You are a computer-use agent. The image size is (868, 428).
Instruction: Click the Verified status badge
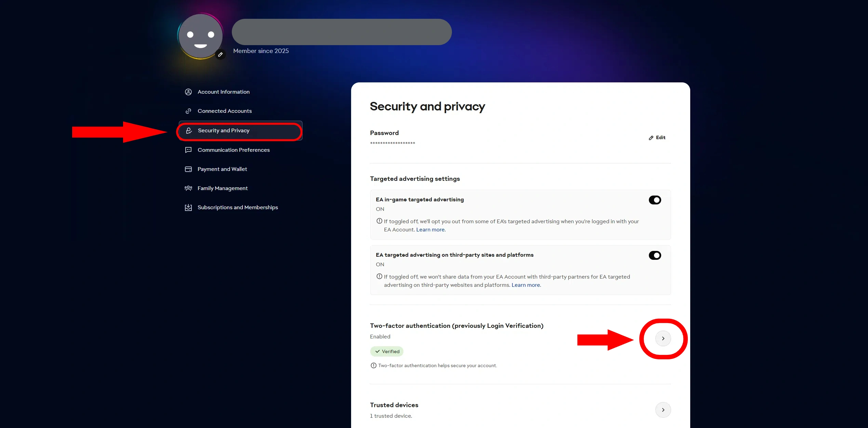[x=387, y=351]
